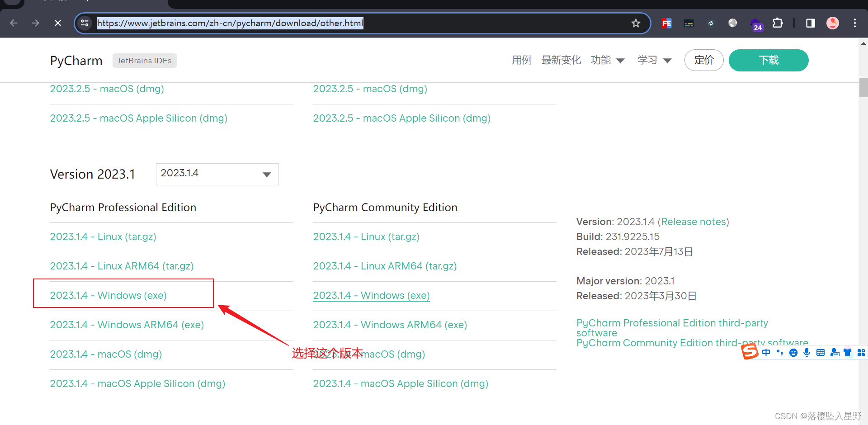Download Professional 2023.1.4 Windows (exe)

point(108,296)
